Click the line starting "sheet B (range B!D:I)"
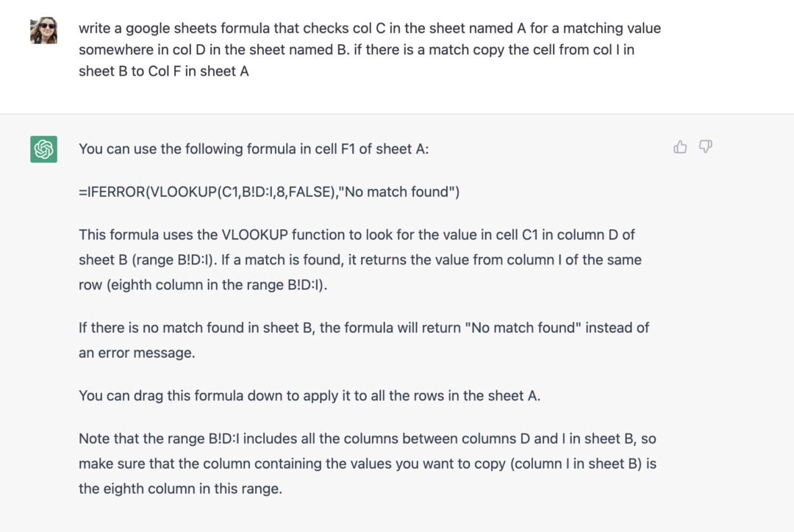The image size is (794, 532). (360, 259)
